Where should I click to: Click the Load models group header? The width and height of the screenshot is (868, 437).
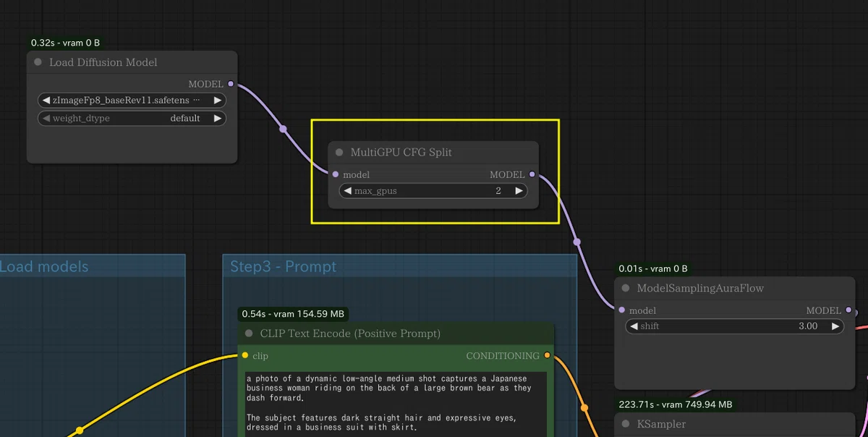(93, 266)
